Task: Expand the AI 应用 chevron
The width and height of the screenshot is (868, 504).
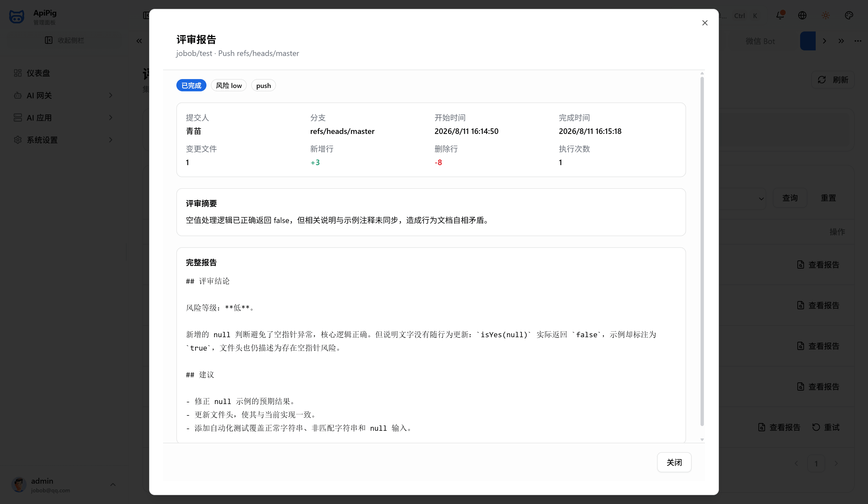Action: [110, 118]
